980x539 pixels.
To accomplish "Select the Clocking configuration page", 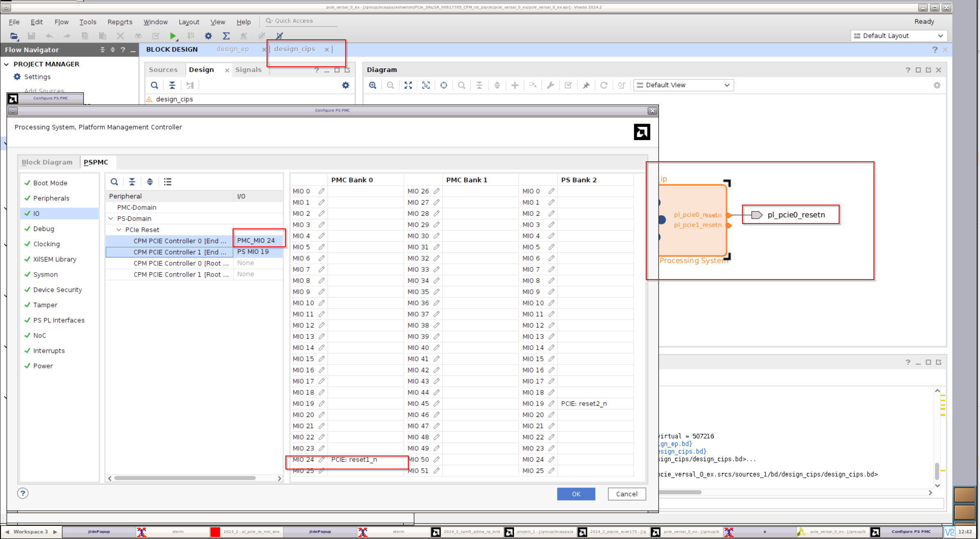I will (46, 244).
